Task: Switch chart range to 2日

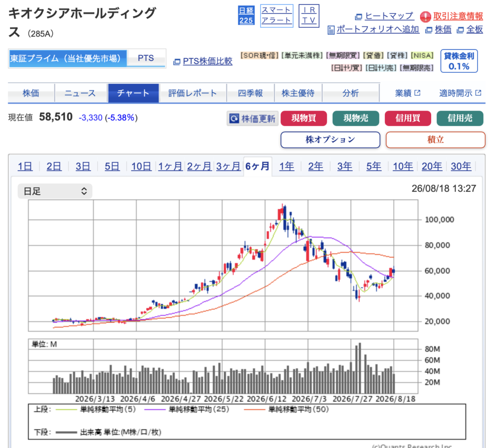Action: [54, 166]
